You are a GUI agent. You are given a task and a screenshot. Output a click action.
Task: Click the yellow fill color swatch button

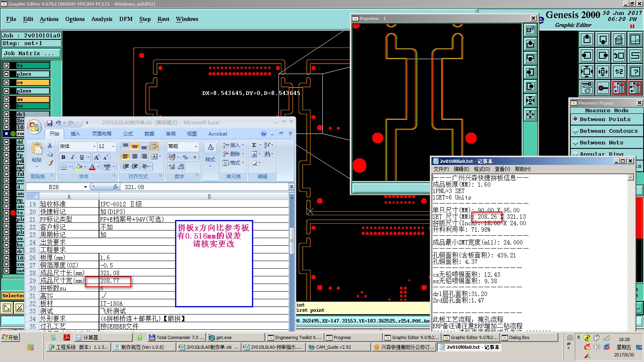tap(79, 167)
